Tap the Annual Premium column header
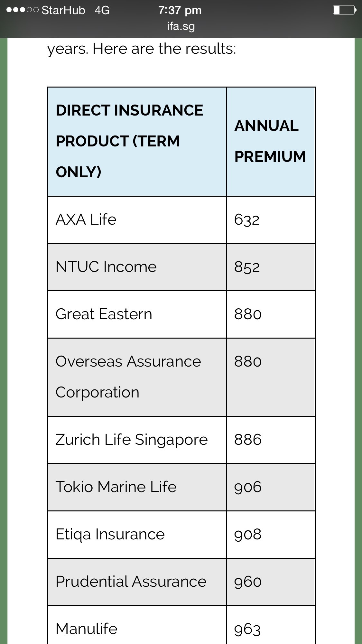This screenshot has height=644, width=362. 270,141
